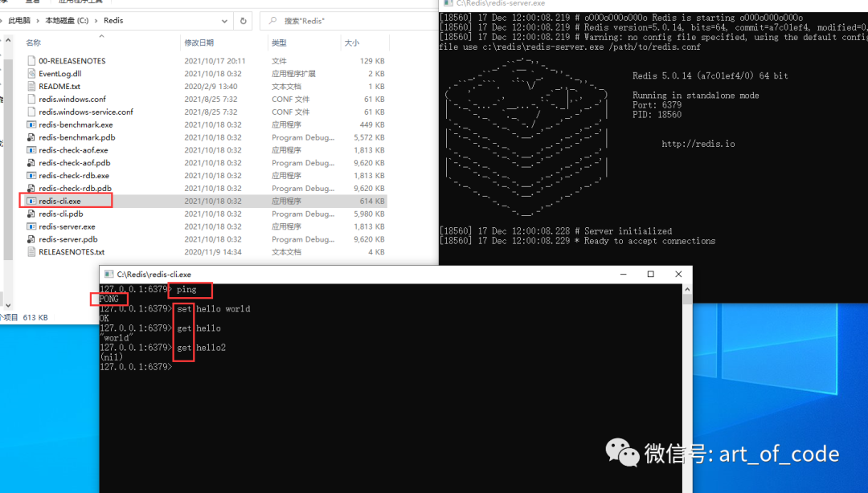Image resolution: width=868 pixels, height=493 pixels.
Task: Click the redis-check-aof.exe application icon
Action: pos(31,150)
